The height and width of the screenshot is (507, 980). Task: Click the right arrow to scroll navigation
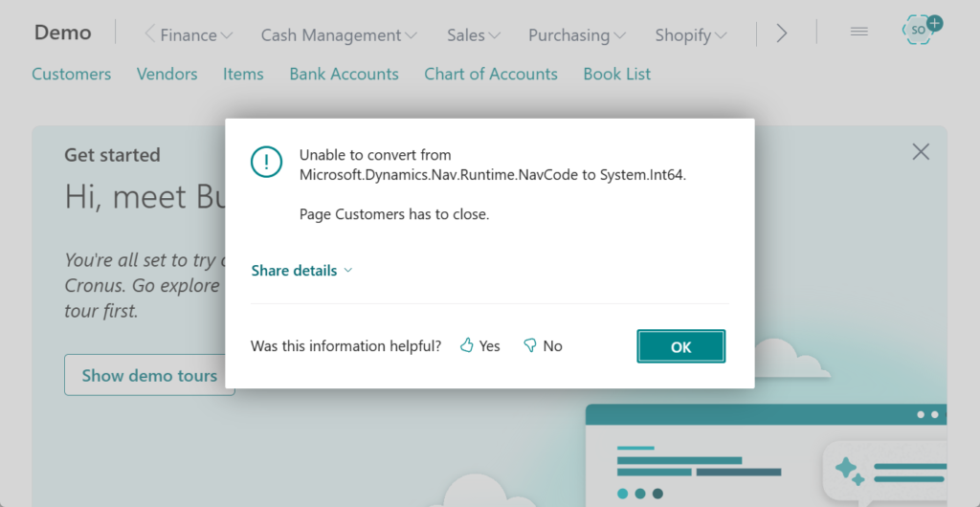click(782, 33)
